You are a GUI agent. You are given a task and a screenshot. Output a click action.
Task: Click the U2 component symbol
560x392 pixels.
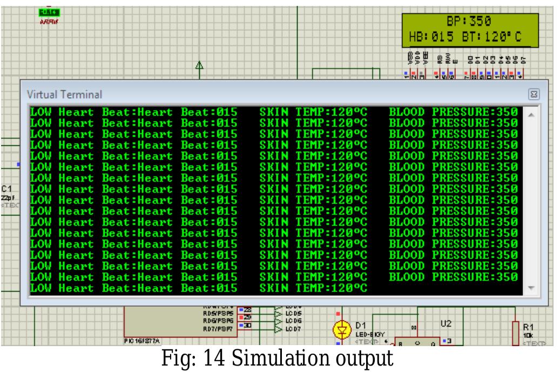[446, 324]
